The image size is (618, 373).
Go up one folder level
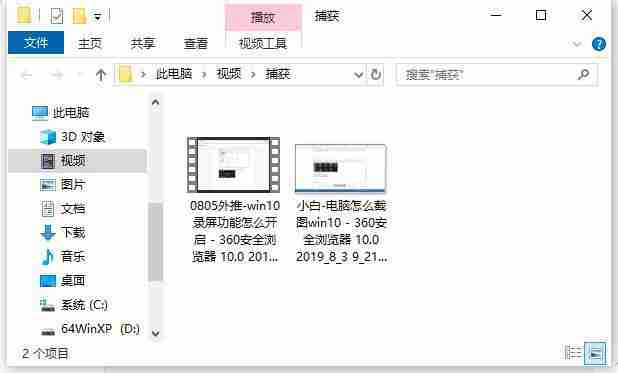tap(101, 74)
